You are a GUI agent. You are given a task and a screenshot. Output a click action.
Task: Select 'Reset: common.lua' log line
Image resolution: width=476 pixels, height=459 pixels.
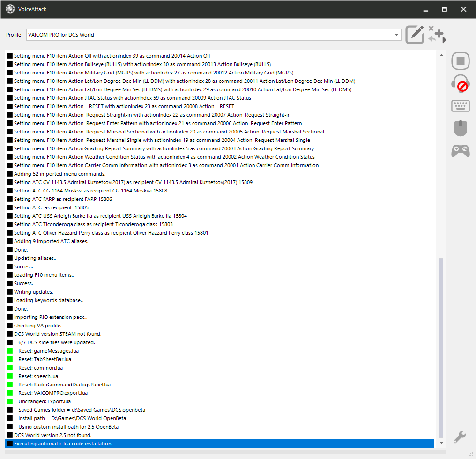point(219,368)
